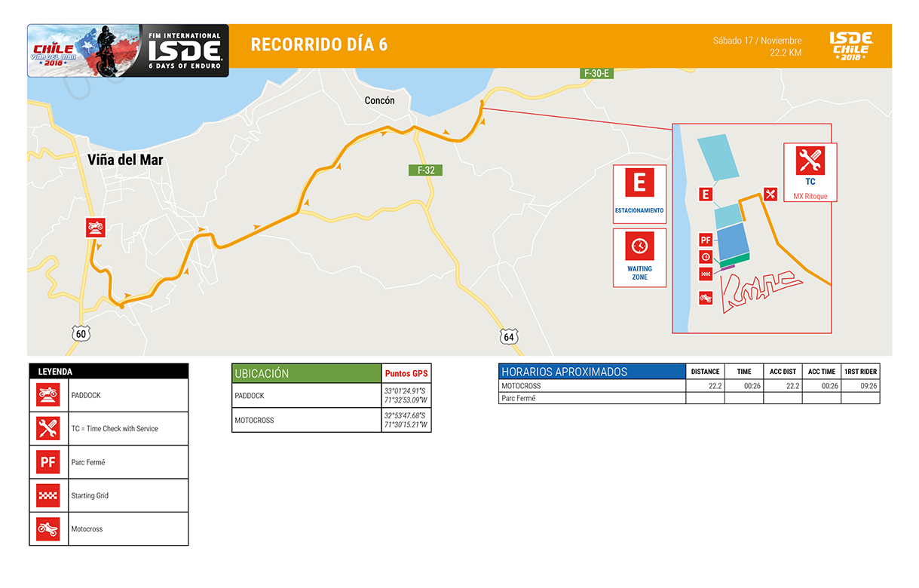Click the 00:26 value under TIME
This screenshot has width=919, height=588.
click(752, 386)
